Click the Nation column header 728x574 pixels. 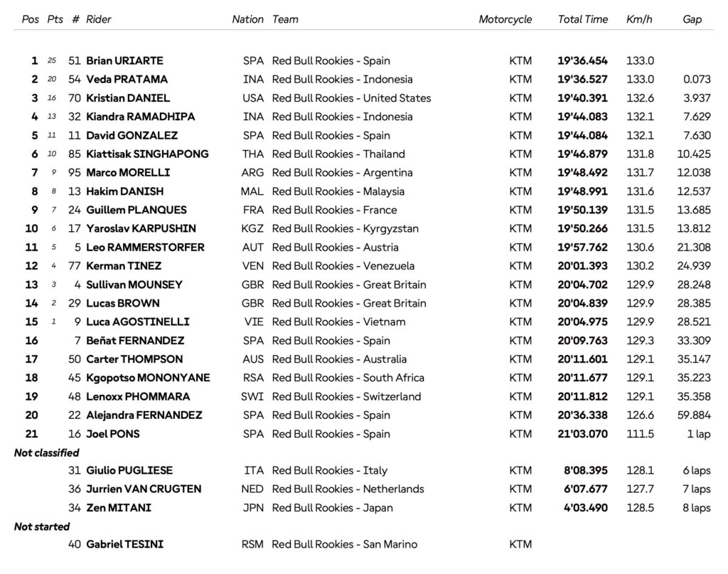[247, 19]
